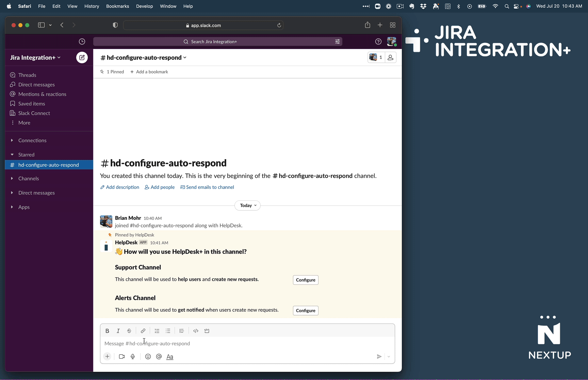588x380 pixels.
Task: Open a new Safari tab
Action: [x=380, y=25]
